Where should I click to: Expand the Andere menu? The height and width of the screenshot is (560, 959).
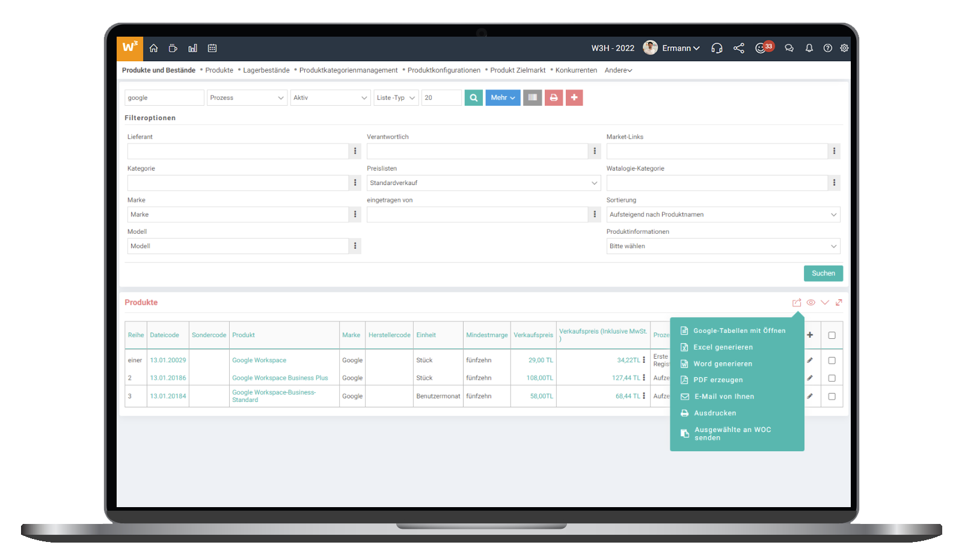618,70
